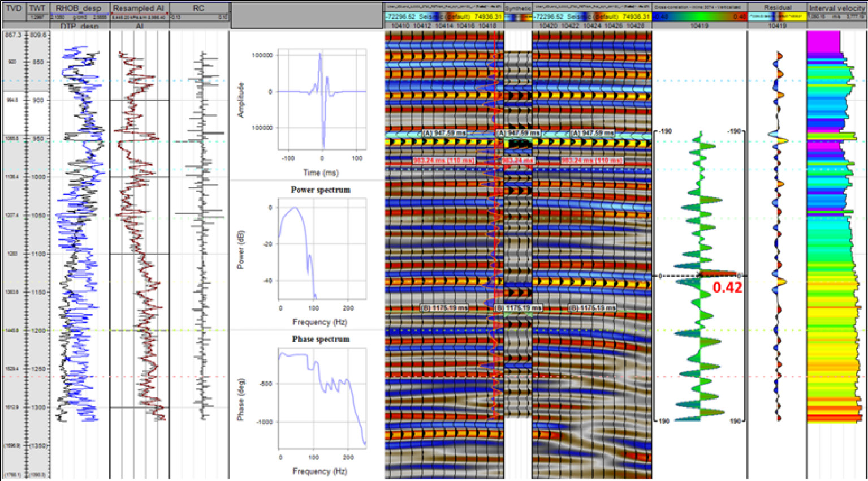The image size is (868, 481).
Task: Click the magenta top block of Interval velocity
Action: point(823,42)
